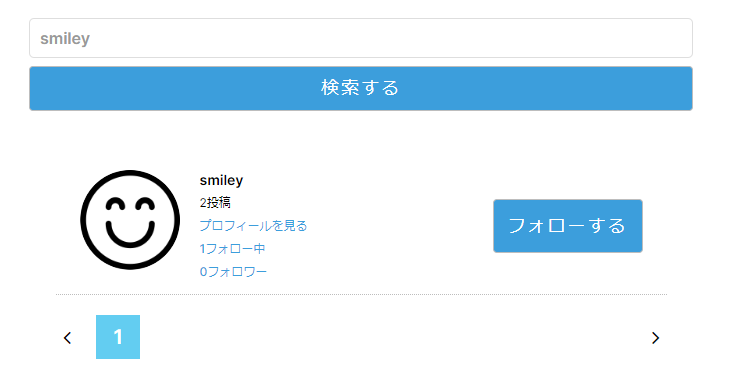
Task: Go to the next page arrow
Action: [x=655, y=338]
